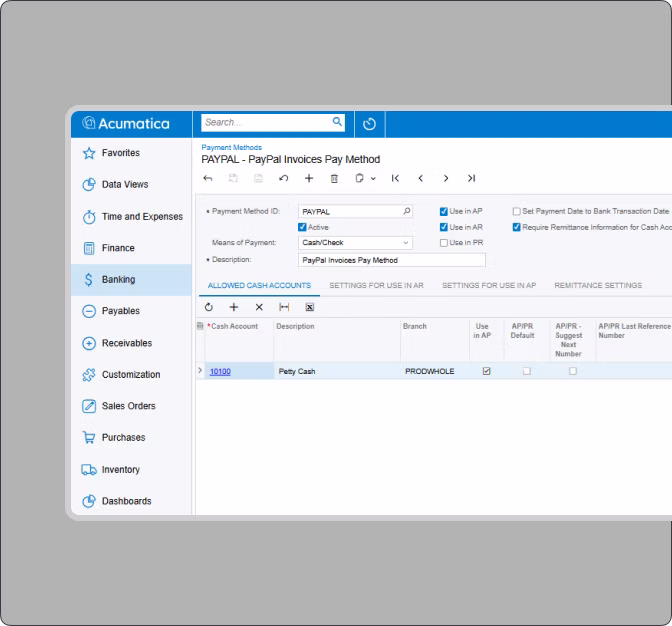Viewport: 672px width, 626px height.
Task: Open the Payment Methods breadcrumb link
Action: [x=231, y=147]
